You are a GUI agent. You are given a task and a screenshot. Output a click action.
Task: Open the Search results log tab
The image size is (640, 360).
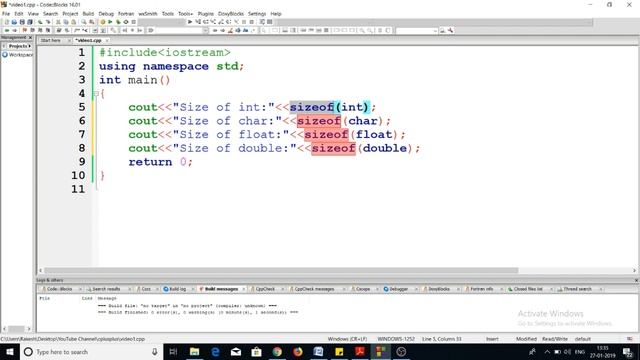106,289
